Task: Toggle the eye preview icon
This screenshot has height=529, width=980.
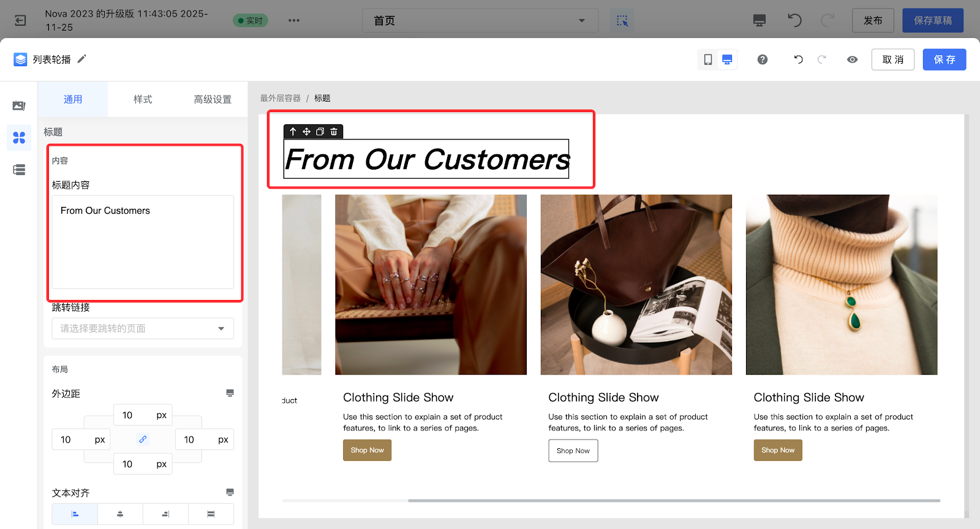Action: click(852, 59)
